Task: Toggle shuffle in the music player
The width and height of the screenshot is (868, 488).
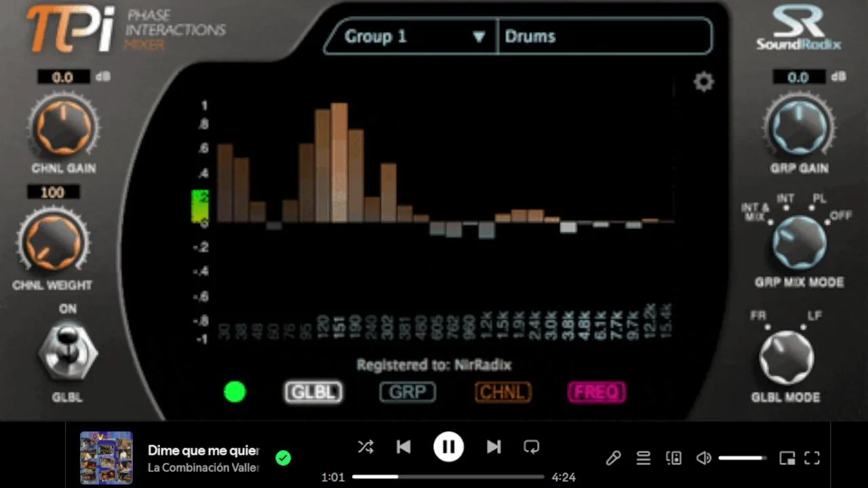Action: click(366, 447)
